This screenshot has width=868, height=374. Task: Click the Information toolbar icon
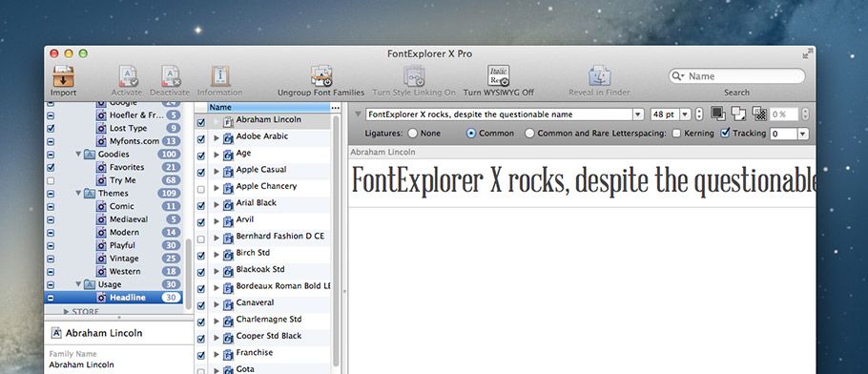[219, 76]
